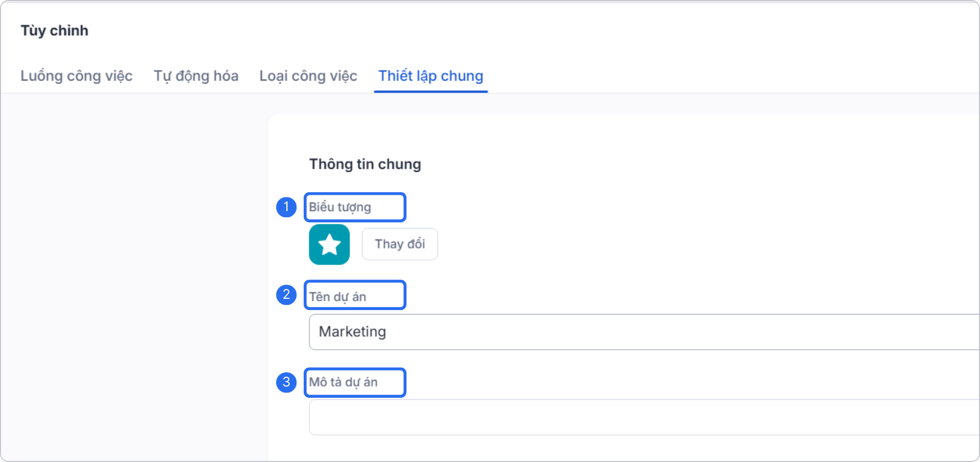The image size is (980, 462).
Task: Select the Thiết lập chung tab
Action: [x=431, y=75]
